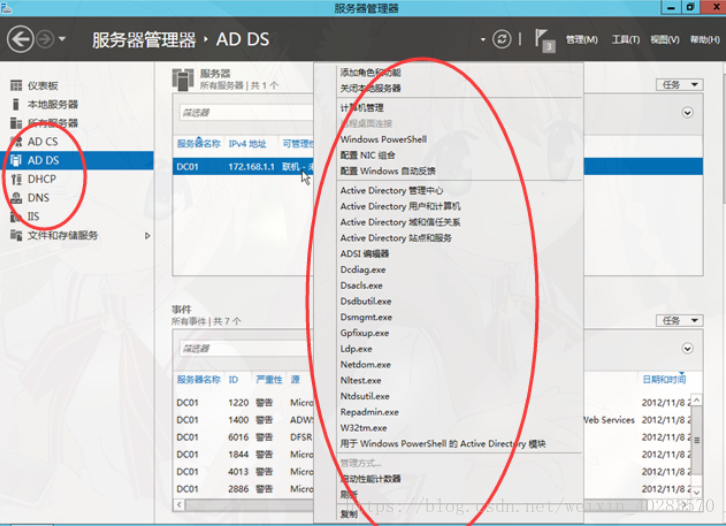
Task: Open the servers panel 任务 dropdown
Action: [x=679, y=85]
